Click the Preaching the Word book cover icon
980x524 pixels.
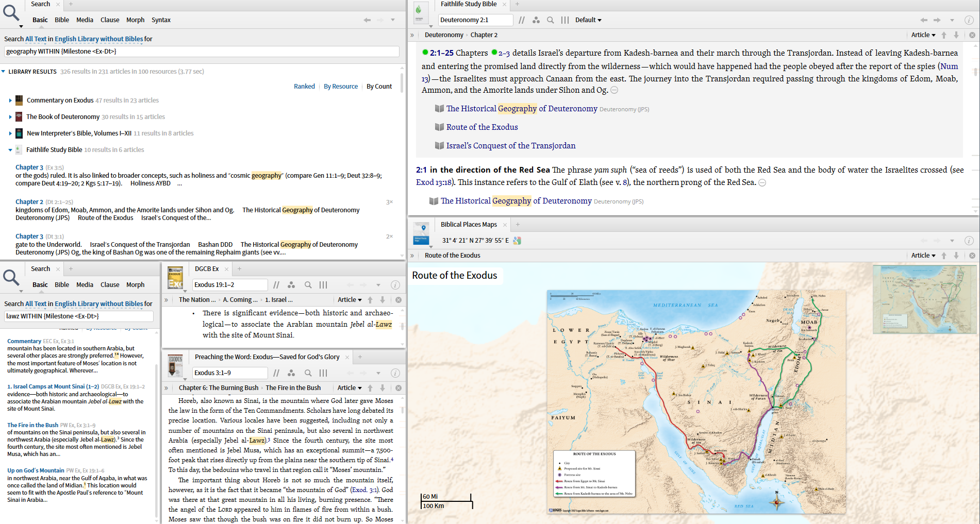[175, 366]
